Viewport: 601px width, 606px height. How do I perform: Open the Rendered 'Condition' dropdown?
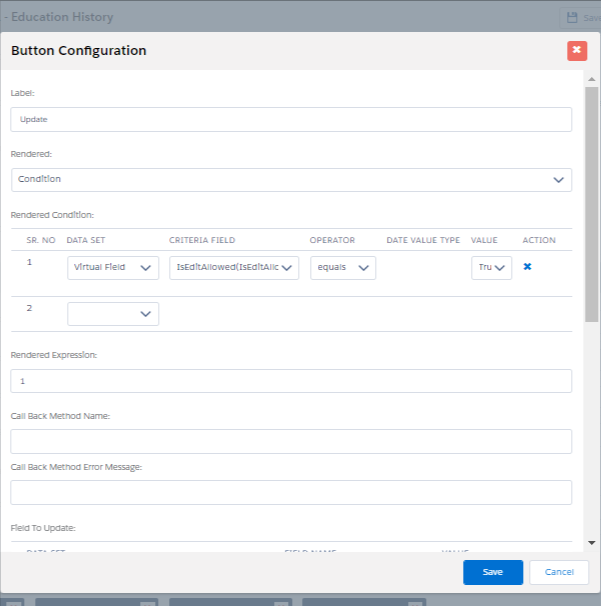(291, 180)
